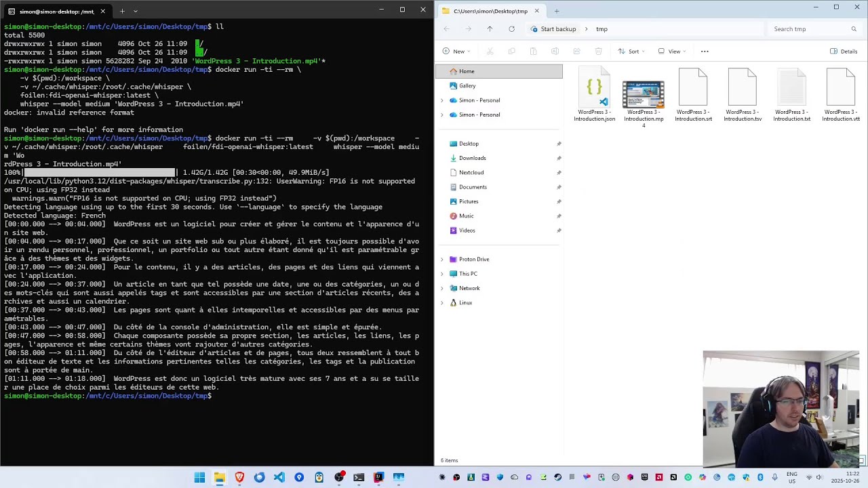Screen dimensions: 868x488
Task: Click the search magnifier icon in Explorer
Action: [x=854, y=29]
